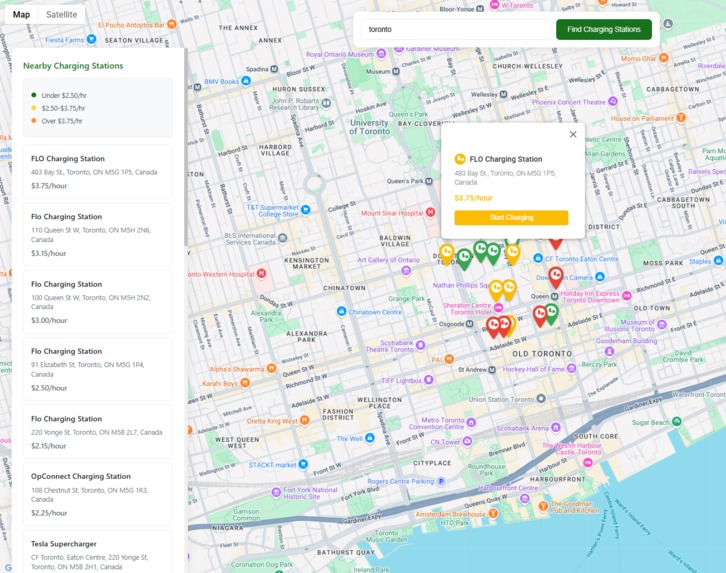Click Royal Ontario Museum icon
726x573 pixels.
pos(381,54)
